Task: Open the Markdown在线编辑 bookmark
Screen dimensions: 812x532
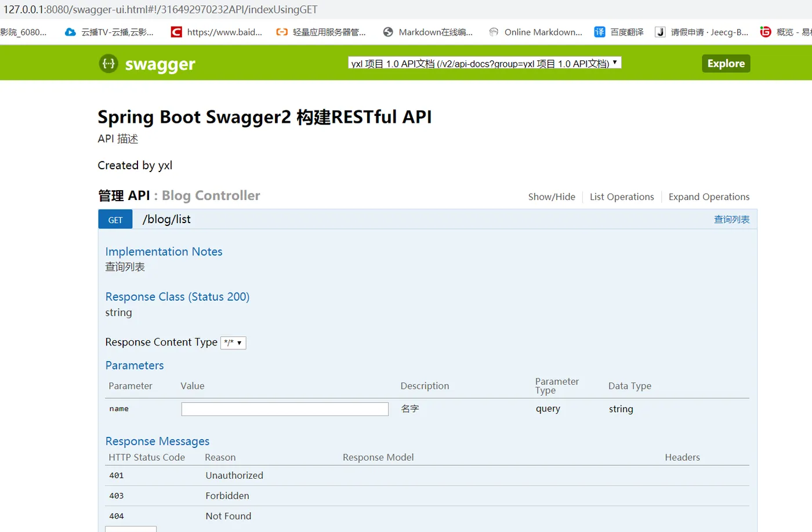Action: pos(427,32)
